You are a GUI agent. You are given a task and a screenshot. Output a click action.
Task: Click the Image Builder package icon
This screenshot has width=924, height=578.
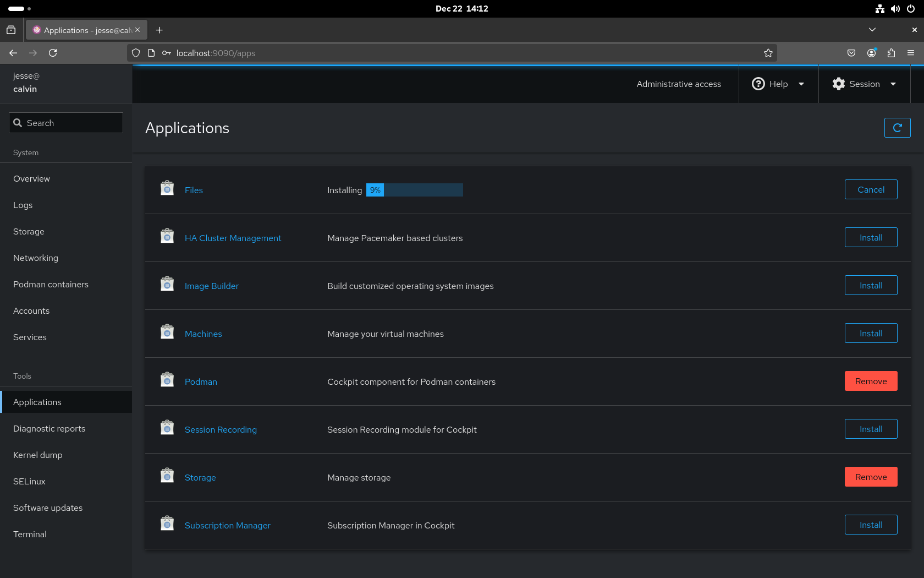(x=167, y=284)
